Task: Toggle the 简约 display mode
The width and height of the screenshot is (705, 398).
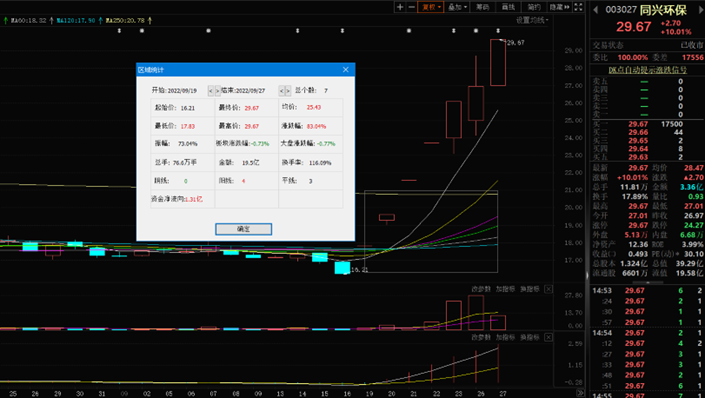Action: (534, 7)
